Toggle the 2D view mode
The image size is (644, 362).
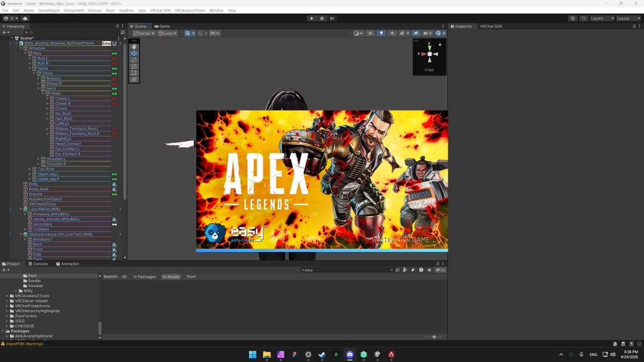pyautogui.click(x=370, y=33)
